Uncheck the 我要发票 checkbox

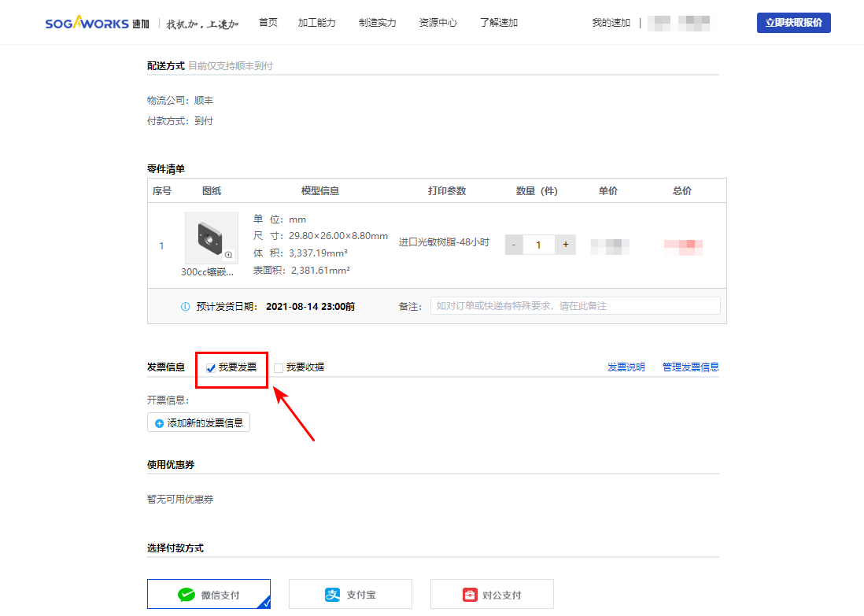tap(211, 368)
